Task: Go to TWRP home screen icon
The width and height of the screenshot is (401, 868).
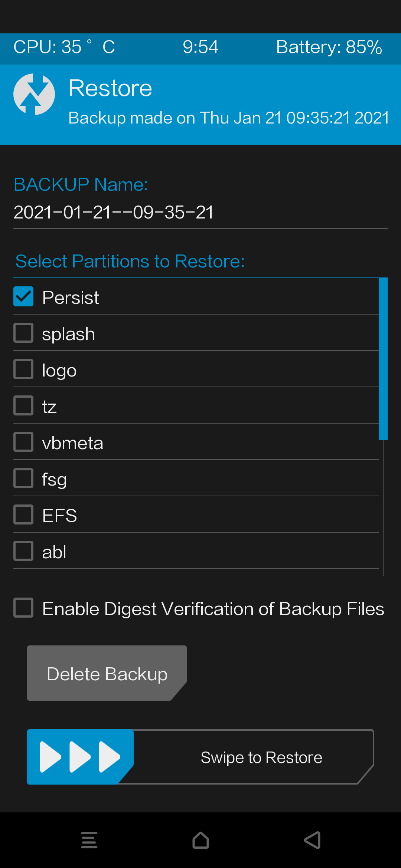Action: [200, 840]
